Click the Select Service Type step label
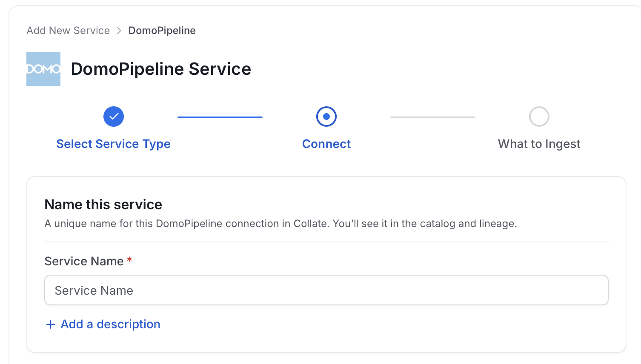Viewport: 641px width, 364px height. pos(113,144)
